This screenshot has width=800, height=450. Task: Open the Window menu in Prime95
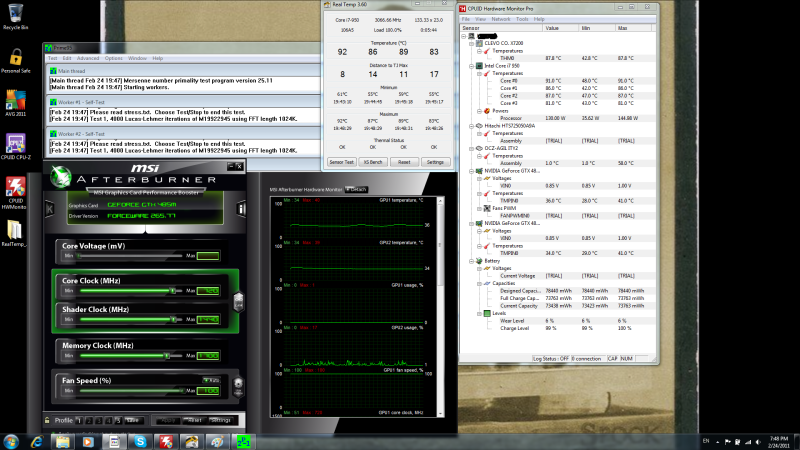(137, 58)
